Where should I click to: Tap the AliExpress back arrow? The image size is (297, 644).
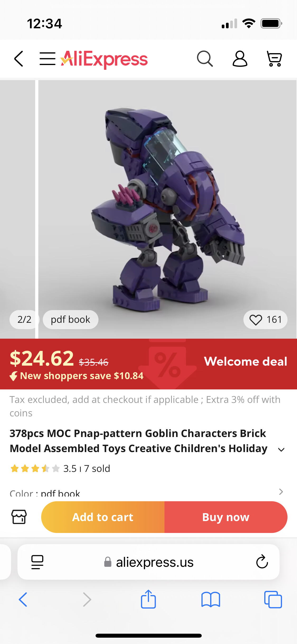[19, 59]
